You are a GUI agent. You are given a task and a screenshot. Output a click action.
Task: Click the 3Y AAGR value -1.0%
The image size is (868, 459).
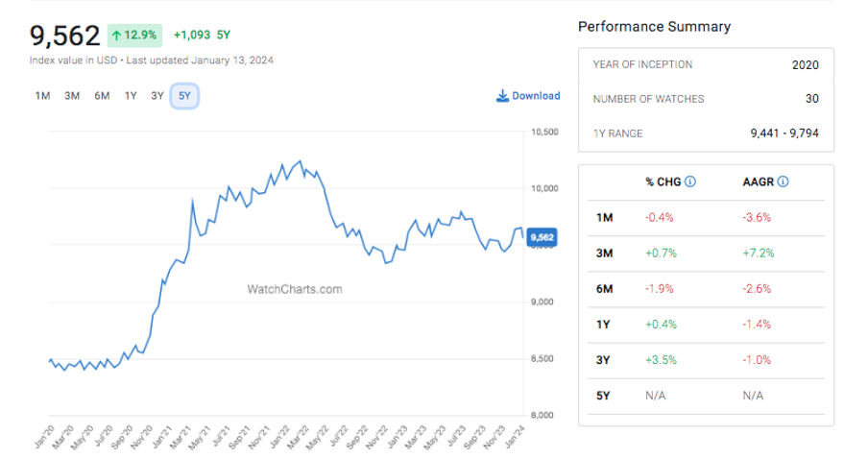(x=757, y=360)
